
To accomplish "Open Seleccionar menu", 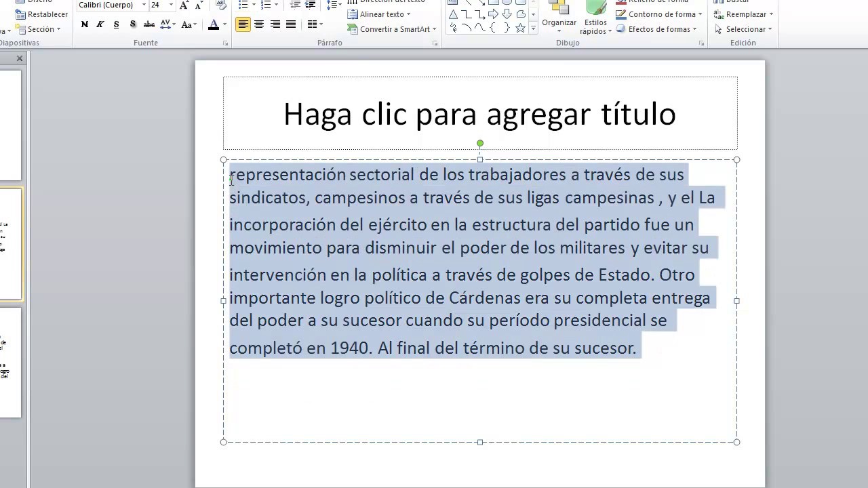I will click(x=743, y=29).
